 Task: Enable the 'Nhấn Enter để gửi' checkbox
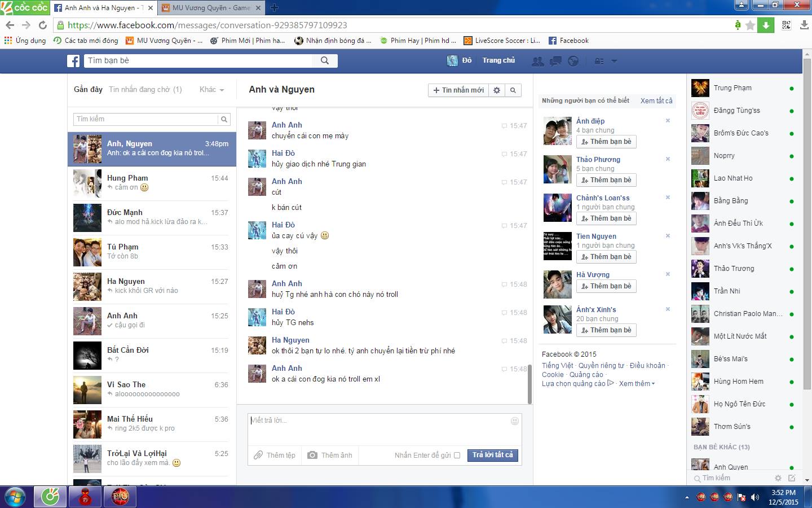tap(457, 456)
